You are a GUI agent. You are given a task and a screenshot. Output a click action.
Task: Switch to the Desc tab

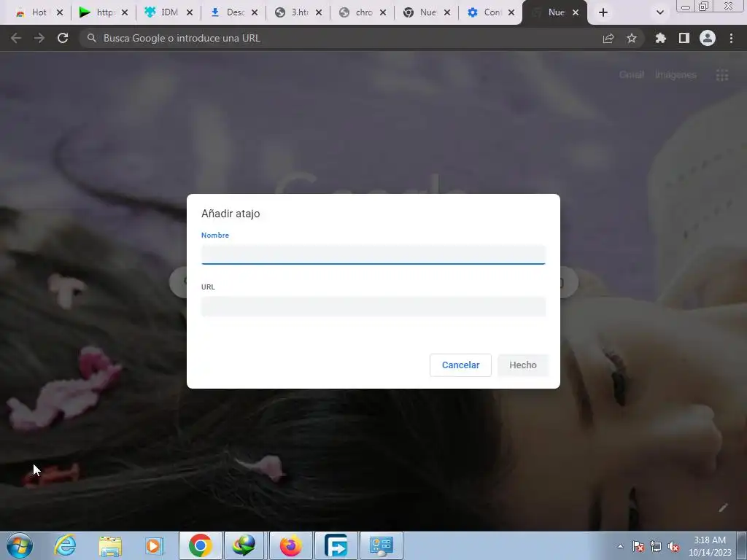233,12
